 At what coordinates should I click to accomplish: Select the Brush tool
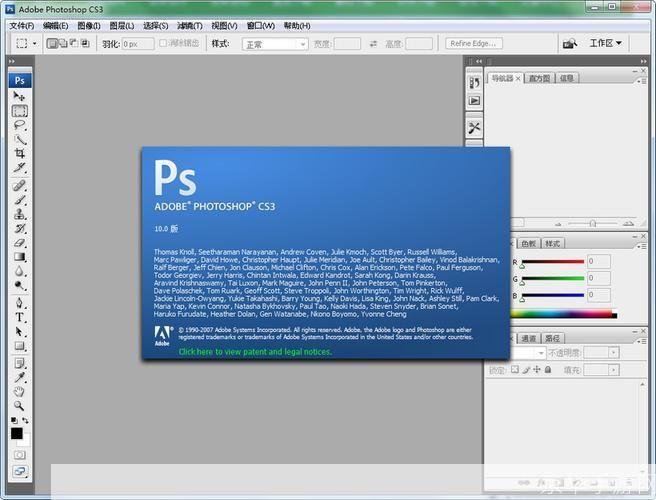[x=19, y=200]
